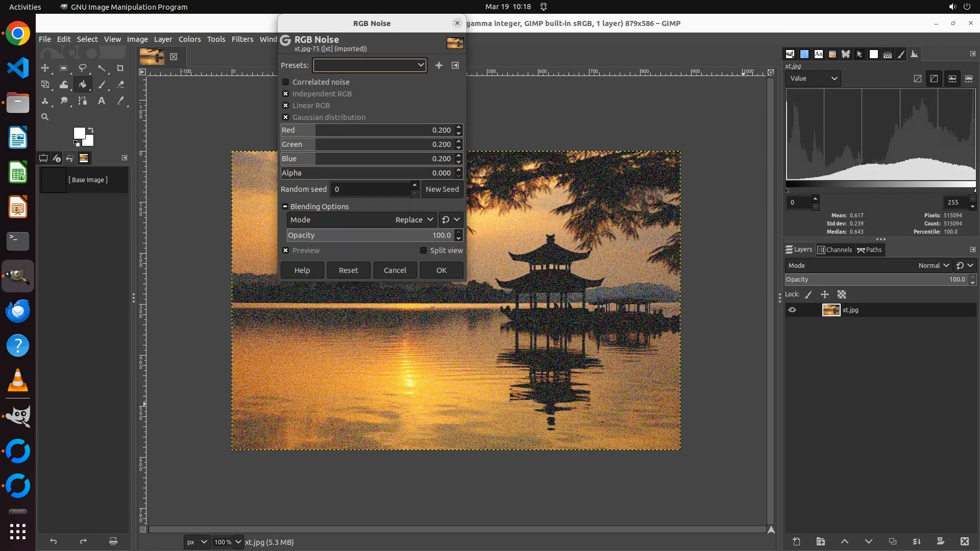The width and height of the screenshot is (980, 551).
Task: Save current settings as preset
Action: 438,65
